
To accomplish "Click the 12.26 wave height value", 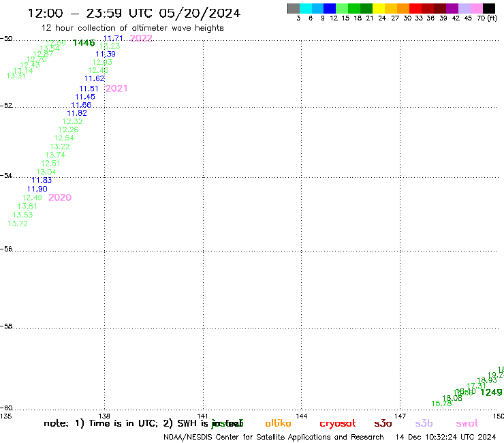I will tap(68, 129).
